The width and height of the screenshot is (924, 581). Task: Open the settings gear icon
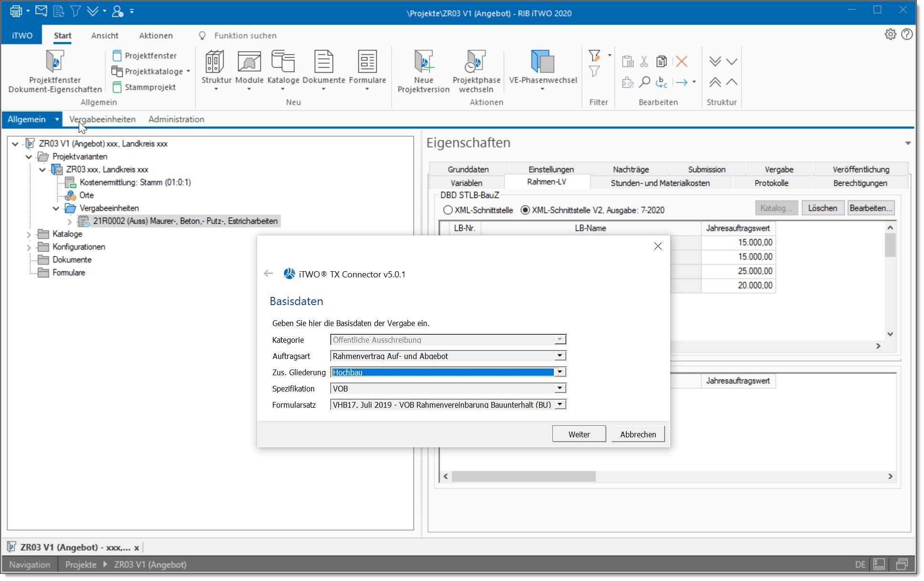[x=890, y=34]
